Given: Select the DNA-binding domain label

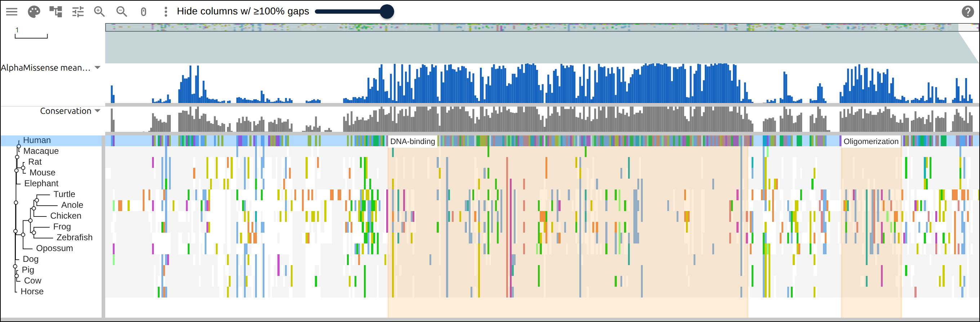Looking at the screenshot, I should (413, 142).
